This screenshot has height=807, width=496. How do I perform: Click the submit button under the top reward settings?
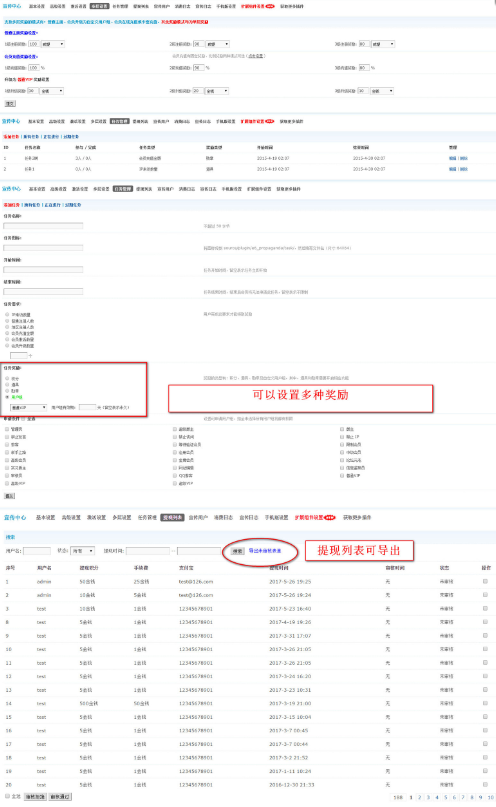pyautogui.click(x=10, y=103)
